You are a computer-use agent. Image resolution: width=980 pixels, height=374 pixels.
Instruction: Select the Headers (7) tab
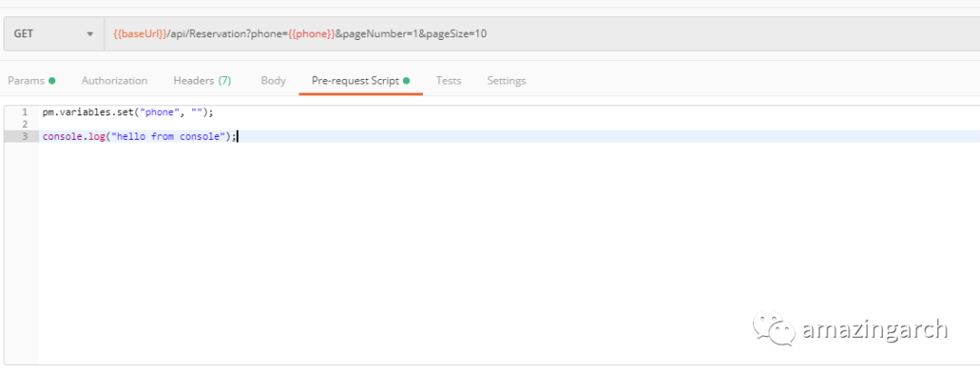pos(201,81)
